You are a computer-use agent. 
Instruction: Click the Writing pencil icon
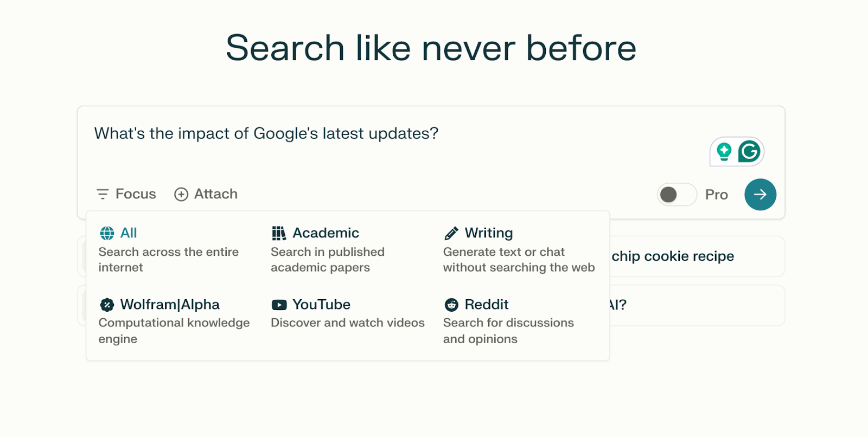point(451,233)
